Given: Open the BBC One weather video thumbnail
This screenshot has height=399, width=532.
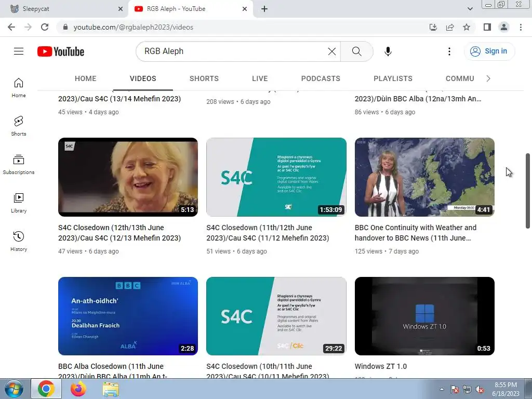Looking at the screenshot, I should [x=424, y=177].
